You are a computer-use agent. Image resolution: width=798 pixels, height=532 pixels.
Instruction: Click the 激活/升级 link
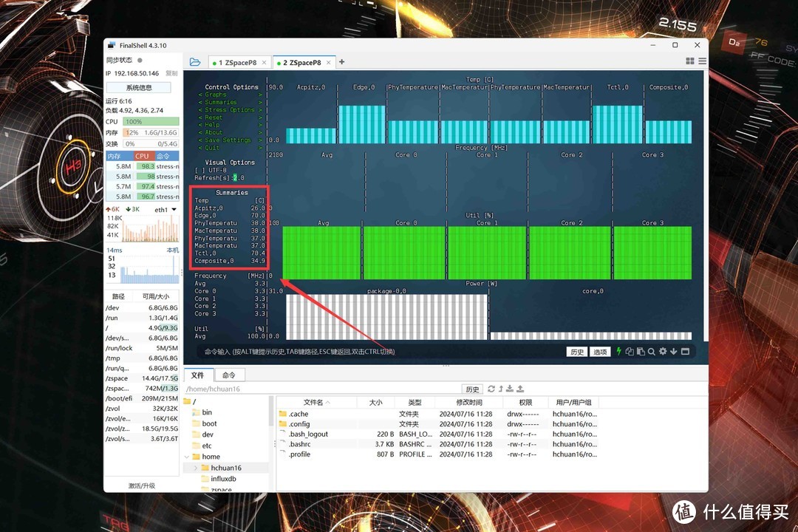coord(142,485)
